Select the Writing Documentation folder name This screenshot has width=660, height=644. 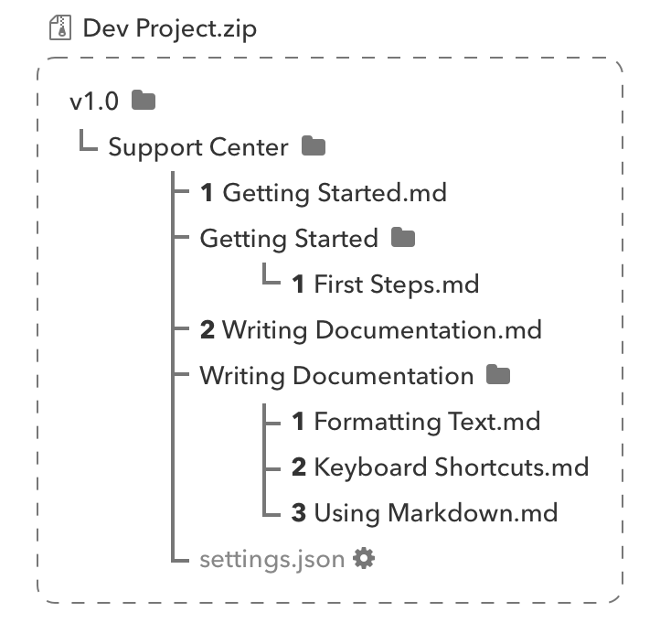point(336,376)
